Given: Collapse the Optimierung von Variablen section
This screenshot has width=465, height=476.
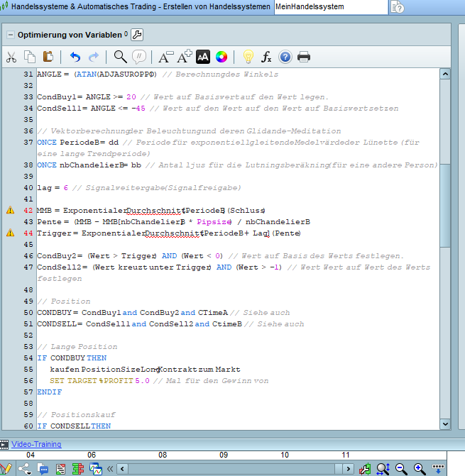Looking at the screenshot, I should [x=10, y=35].
